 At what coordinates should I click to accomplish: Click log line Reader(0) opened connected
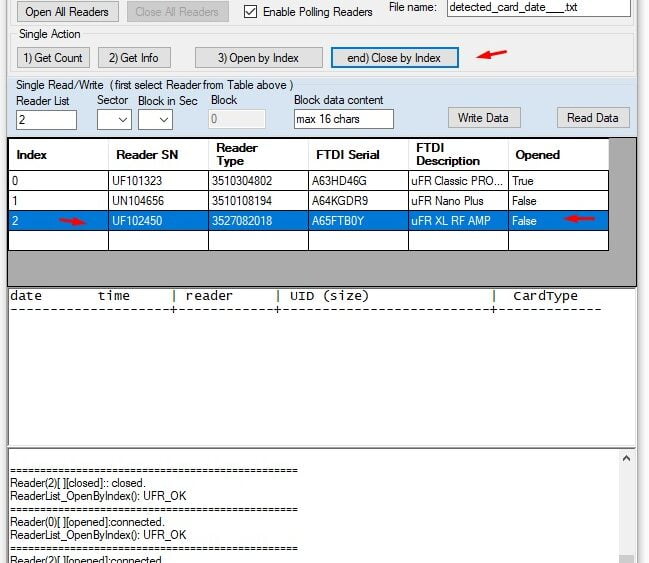pos(87,522)
